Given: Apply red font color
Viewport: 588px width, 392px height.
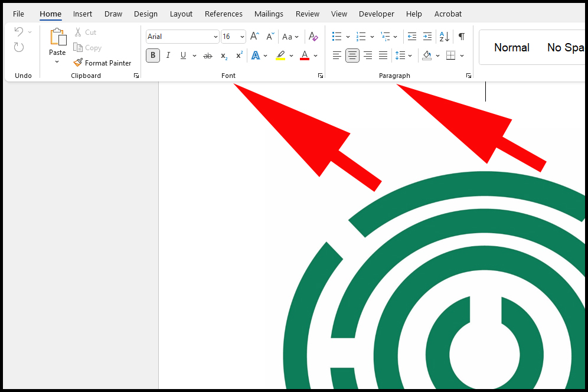Looking at the screenshot, I should coord(305,55).
